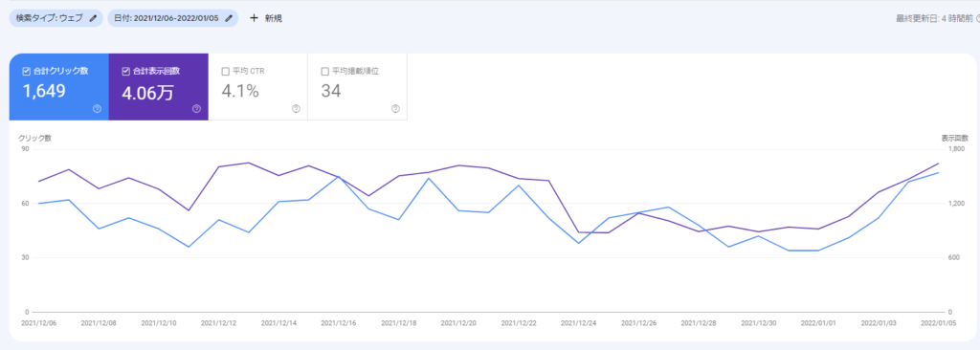The height and width of the screenshot is (350, 980).
Task: Uncheck the 合計クリック数 checkbox
Action: (x=26, y=72)
